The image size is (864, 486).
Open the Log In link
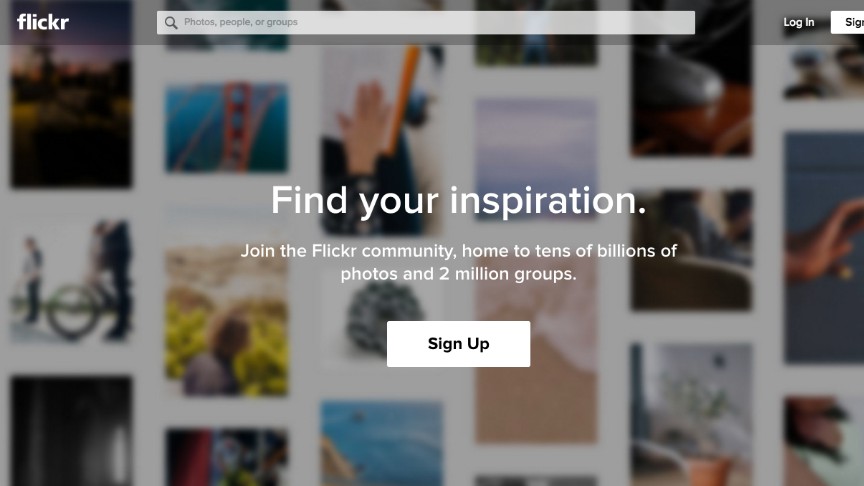coord(798,23)
